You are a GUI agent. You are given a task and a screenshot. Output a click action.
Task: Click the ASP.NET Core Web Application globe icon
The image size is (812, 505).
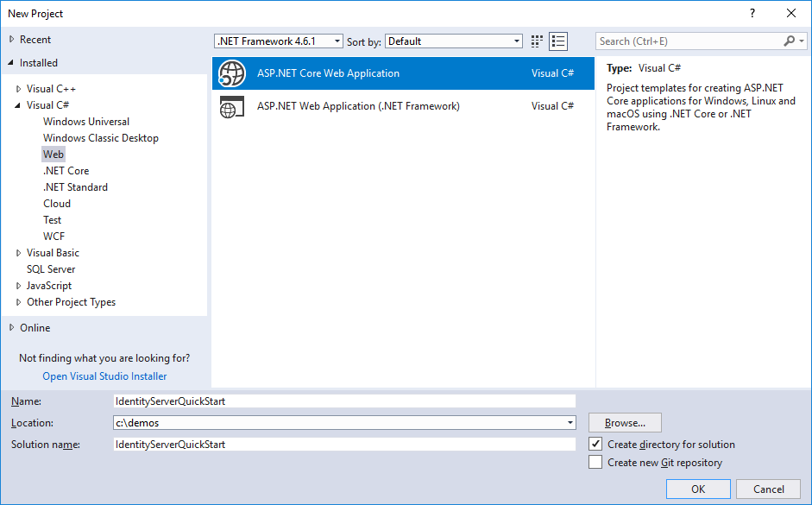[x=231, y=73]
